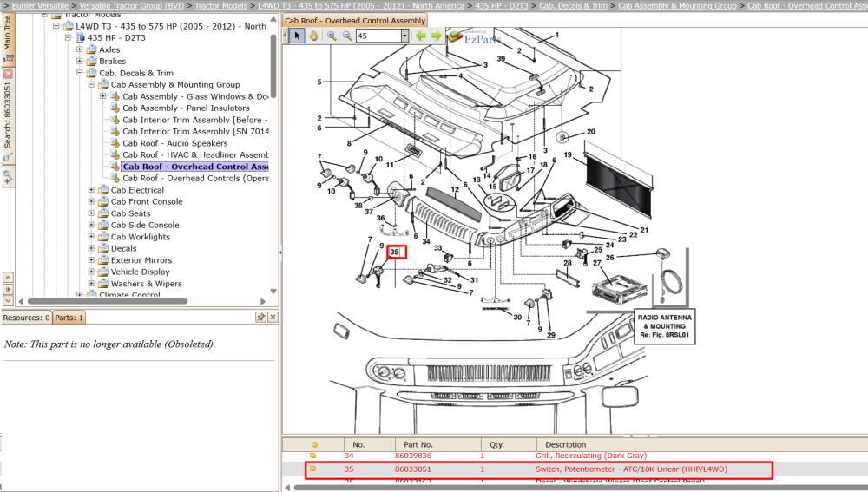Viewport: 868px width, 492px height.
Task: Select Cab Roof - Audio Speakers page
Action: (x=175, y=143)
